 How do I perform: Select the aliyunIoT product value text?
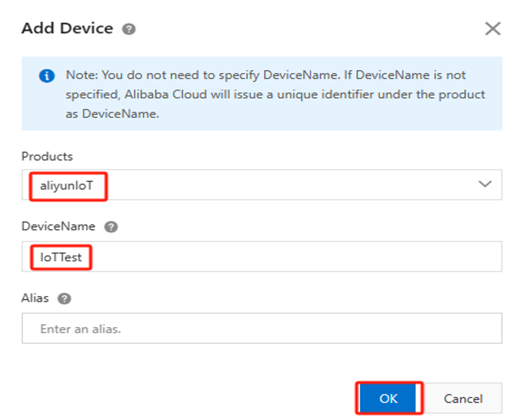pyautogui.click(x=66, y=185)
